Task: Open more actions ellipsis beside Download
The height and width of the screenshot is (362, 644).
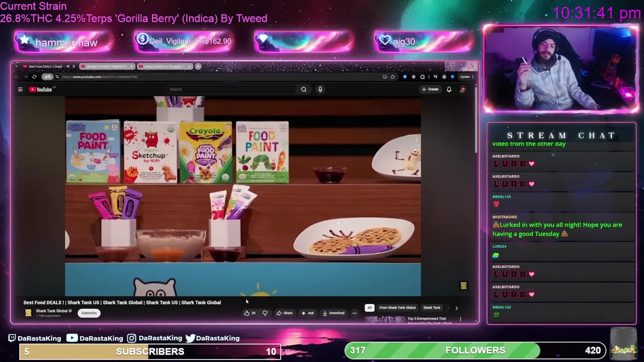Action: point(354,313)
